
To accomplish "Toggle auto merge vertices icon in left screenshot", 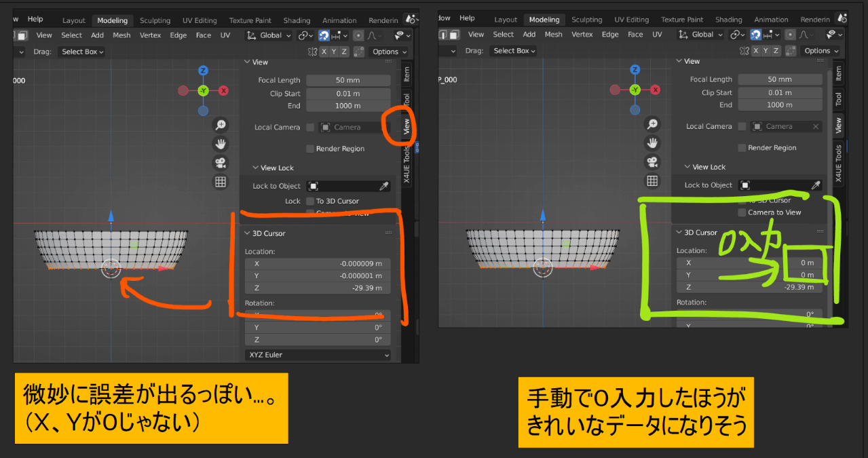I will coord(360,52).
